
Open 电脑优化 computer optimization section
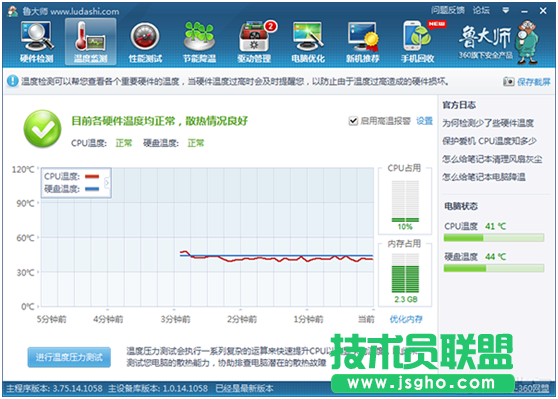click(x=308, y=42)
